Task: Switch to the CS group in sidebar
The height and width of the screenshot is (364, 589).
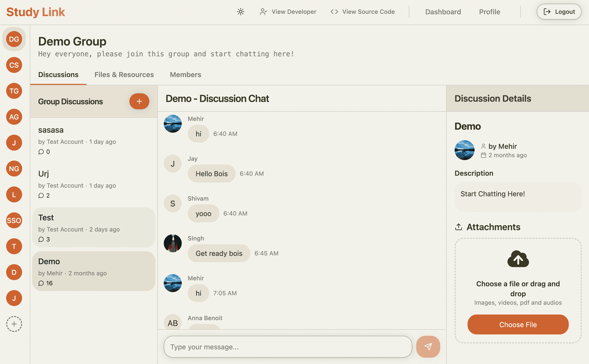Action: [14, 65]
